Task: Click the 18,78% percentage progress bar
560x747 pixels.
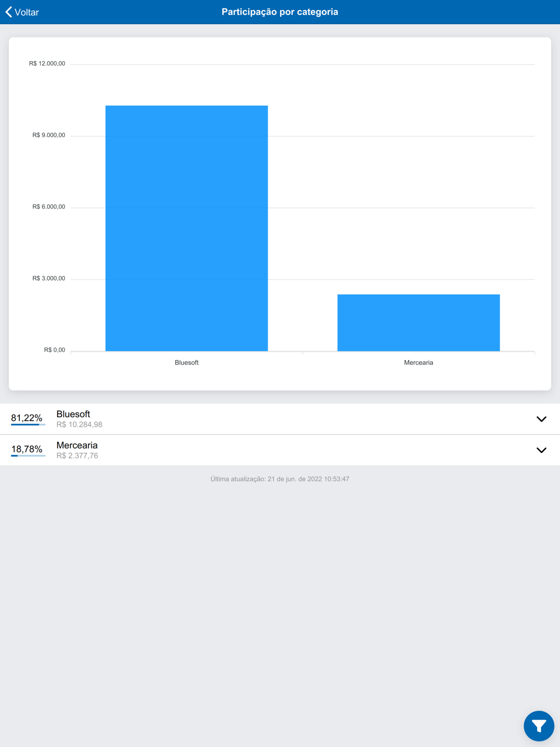Action: click(28, 456)
